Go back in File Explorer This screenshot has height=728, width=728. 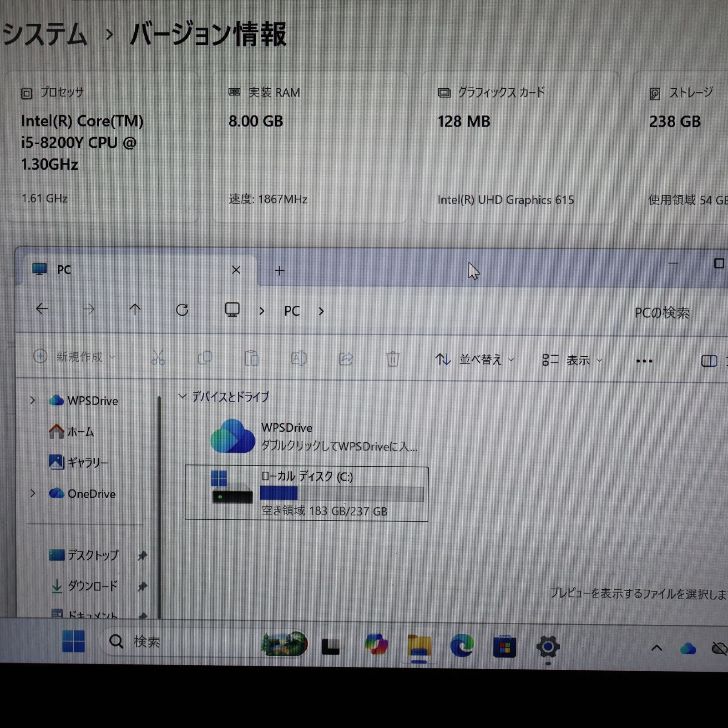pos(42,309)
